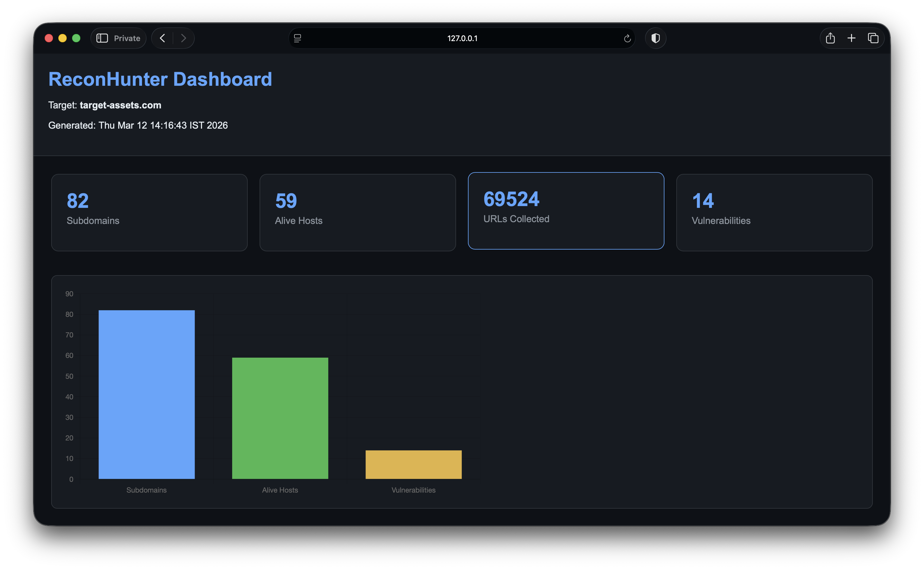Select the 14 Vulnerabilities card
The height and width of the screenshot is (570, 924).
click(x=774, y=212)
